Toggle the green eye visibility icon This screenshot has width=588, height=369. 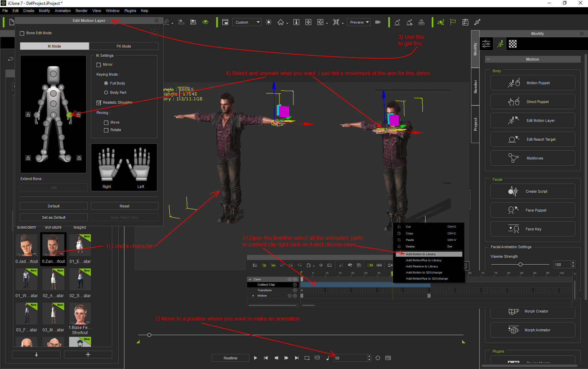205,22
